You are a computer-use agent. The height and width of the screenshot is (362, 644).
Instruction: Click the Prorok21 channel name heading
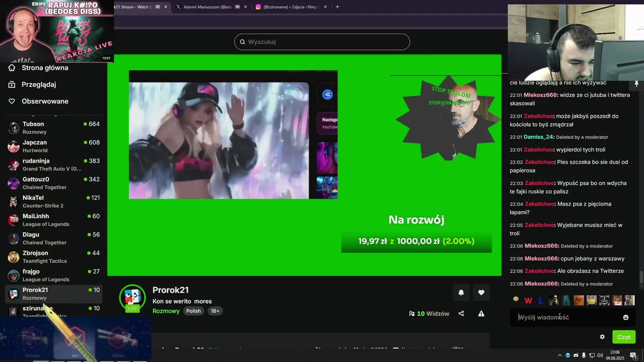[171, 290]
